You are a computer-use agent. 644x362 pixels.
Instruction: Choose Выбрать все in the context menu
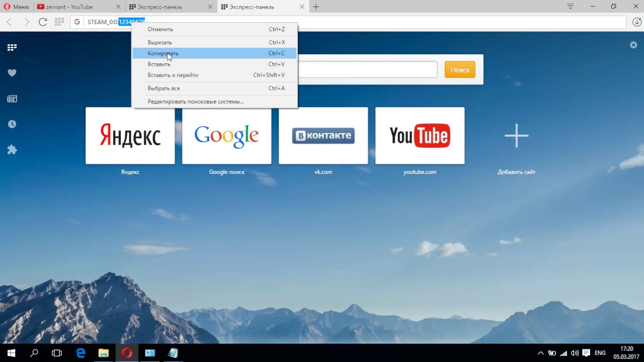pyautogui.click(x=215, y=88)
